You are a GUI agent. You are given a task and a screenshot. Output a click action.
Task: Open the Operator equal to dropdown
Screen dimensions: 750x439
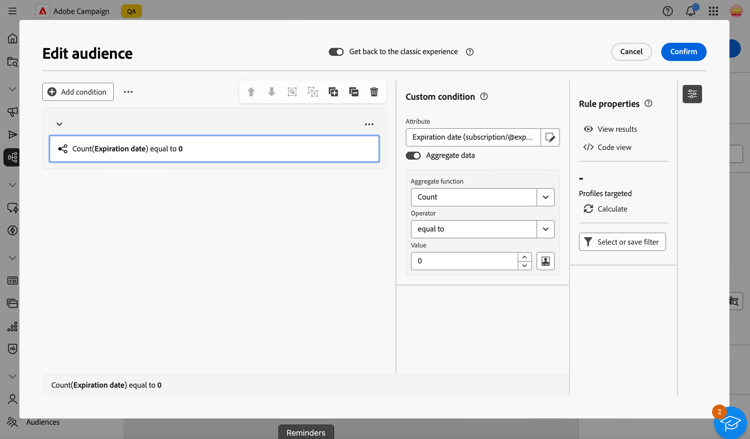tap(546, 229)
